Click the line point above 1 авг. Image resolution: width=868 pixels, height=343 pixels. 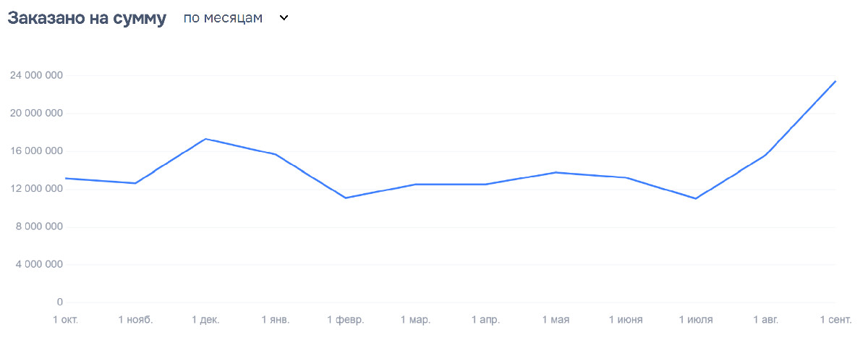pos(765,155)
